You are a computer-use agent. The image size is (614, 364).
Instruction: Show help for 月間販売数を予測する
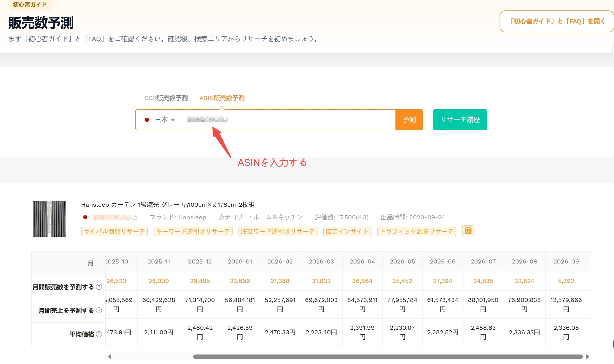99,287
